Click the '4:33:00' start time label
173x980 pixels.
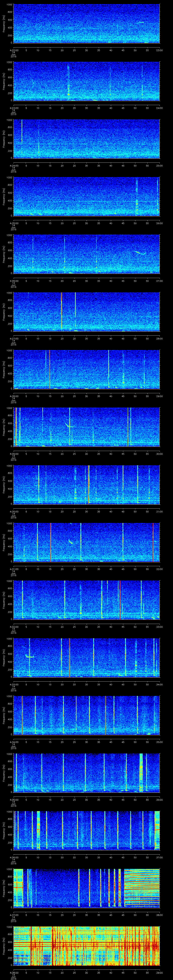coord(14,684)
